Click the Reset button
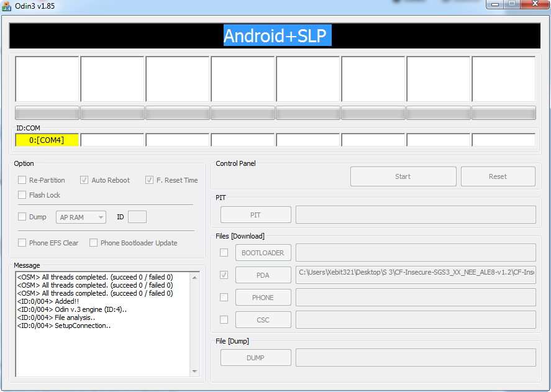This screenshot has width=551, height=392. [x=498, y=176]
